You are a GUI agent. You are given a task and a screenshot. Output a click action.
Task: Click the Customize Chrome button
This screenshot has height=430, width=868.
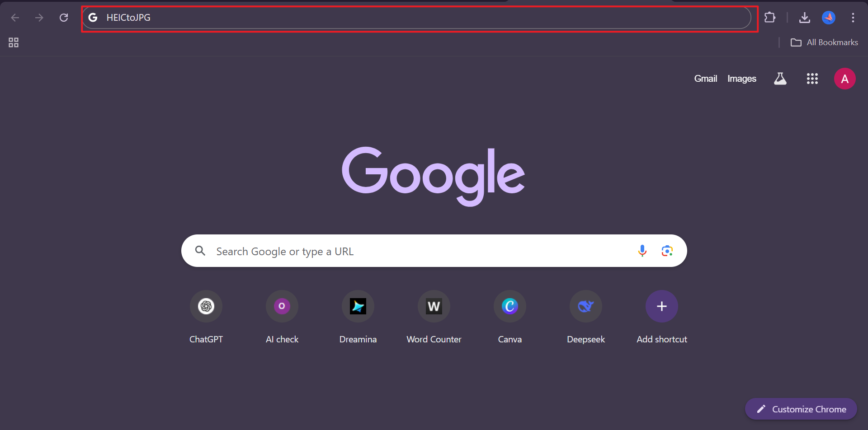click(800, 409)
